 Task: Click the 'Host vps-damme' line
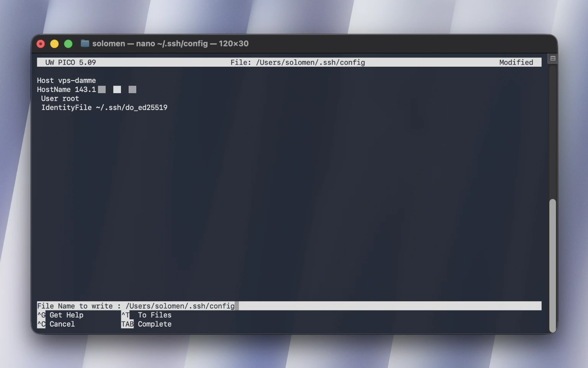(x=66, y=80)
